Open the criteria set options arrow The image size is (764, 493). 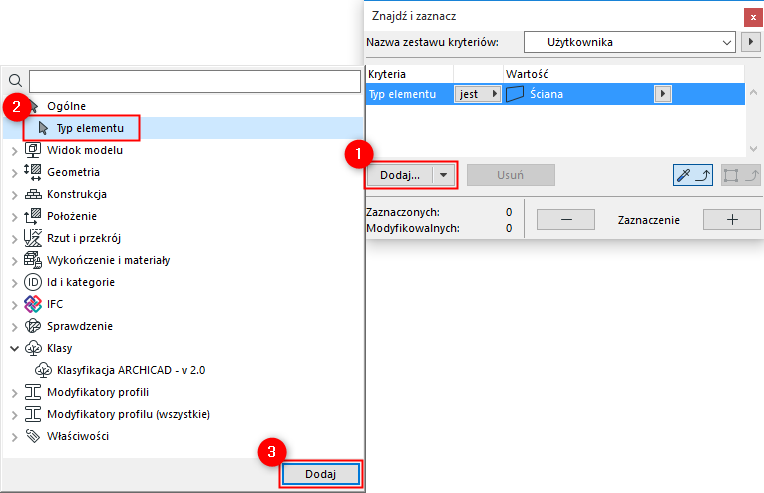point(751,42)
